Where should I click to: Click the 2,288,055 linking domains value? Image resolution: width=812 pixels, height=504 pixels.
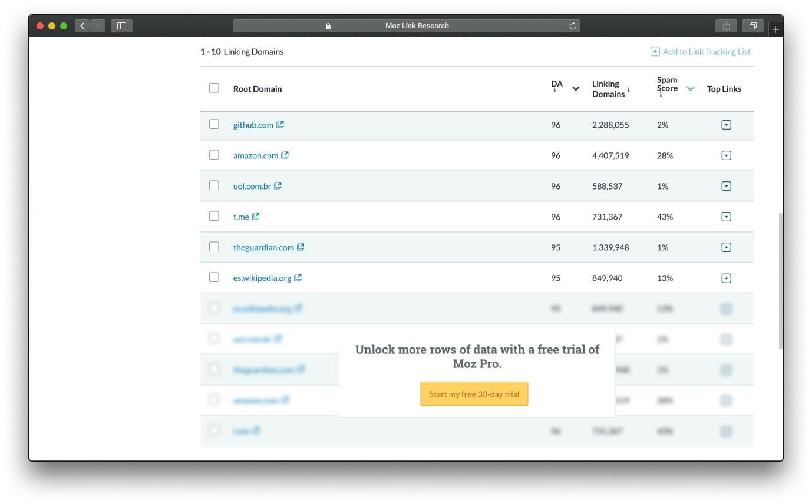click(x=610, y=125)
